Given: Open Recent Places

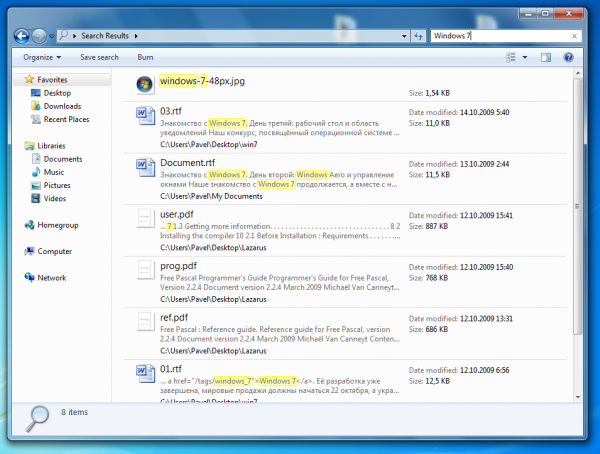Looking at the screenshot, I should [66, 119].
